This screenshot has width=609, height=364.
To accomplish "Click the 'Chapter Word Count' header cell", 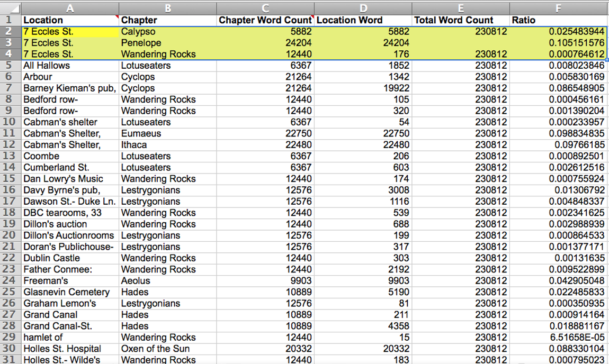I will point(265,20).
